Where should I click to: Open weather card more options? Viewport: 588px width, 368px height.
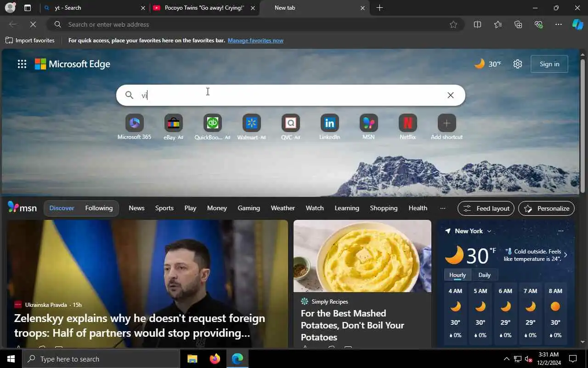click(x=560, y=231)
